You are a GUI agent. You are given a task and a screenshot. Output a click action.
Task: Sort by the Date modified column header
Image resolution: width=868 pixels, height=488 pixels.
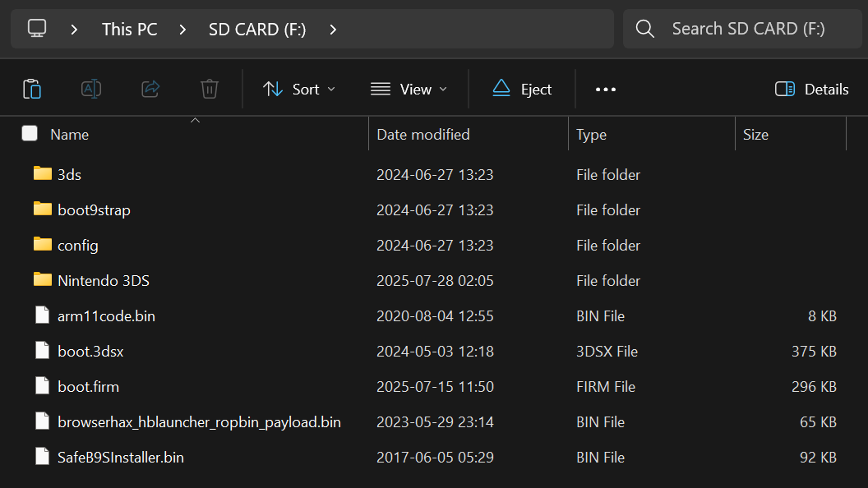coord(423,135)
